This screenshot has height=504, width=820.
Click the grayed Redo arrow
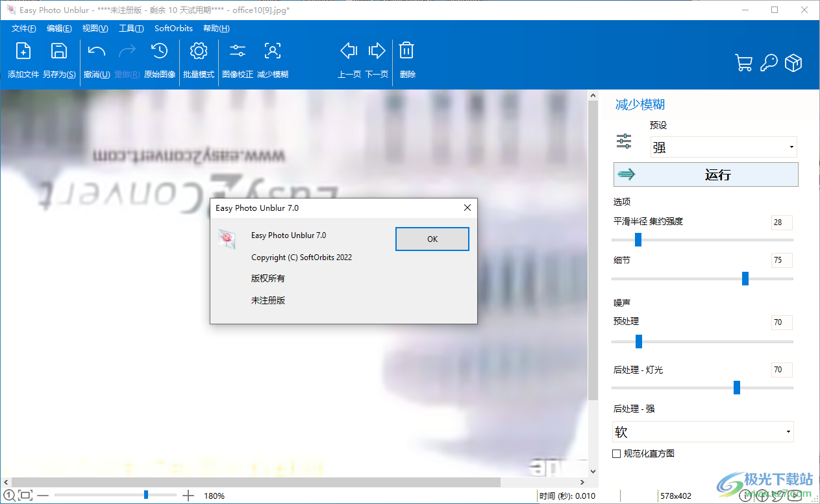pyautogui.click(x=127, y=51)
